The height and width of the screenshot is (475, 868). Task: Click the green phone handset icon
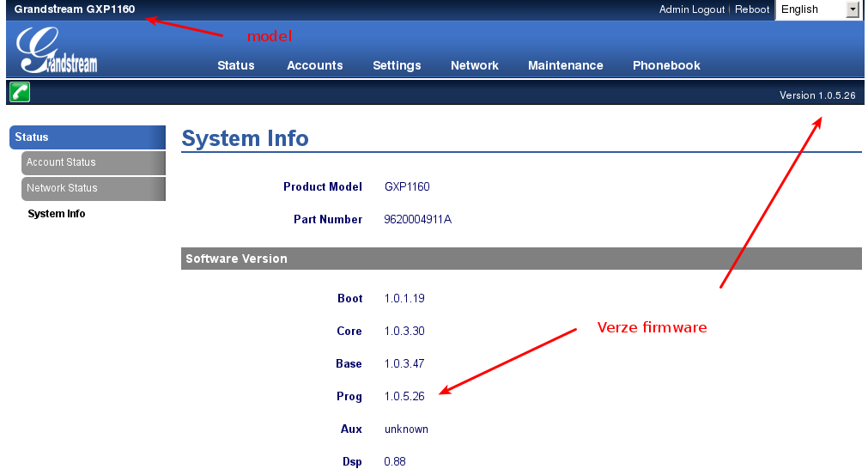[x=20, y=92]
